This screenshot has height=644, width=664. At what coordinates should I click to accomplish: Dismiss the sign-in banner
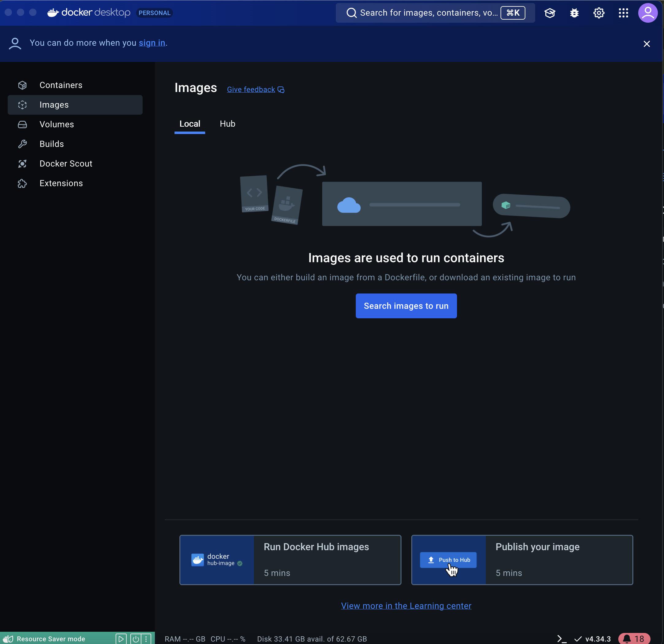point(647,44)
